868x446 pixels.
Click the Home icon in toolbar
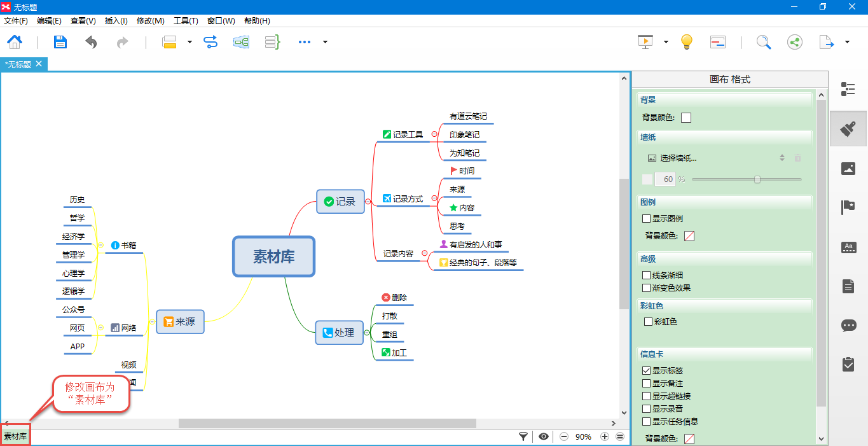(15, 43)
